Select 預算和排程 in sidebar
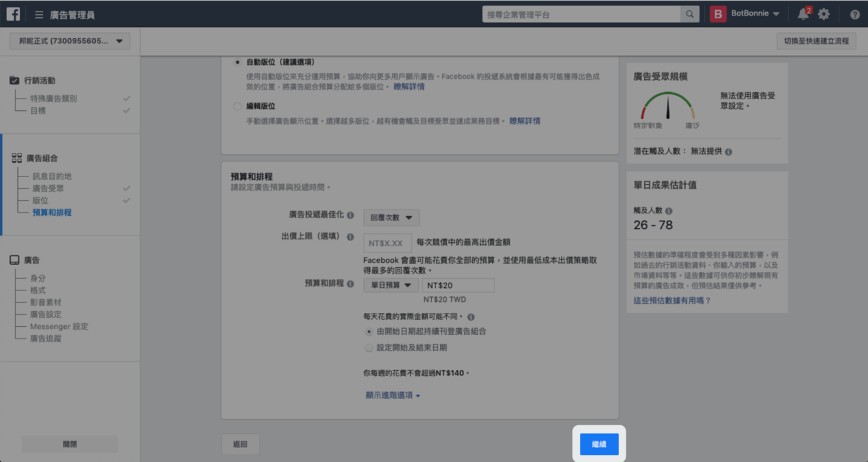This screenshot has height=462, width=868. point(52,213)
